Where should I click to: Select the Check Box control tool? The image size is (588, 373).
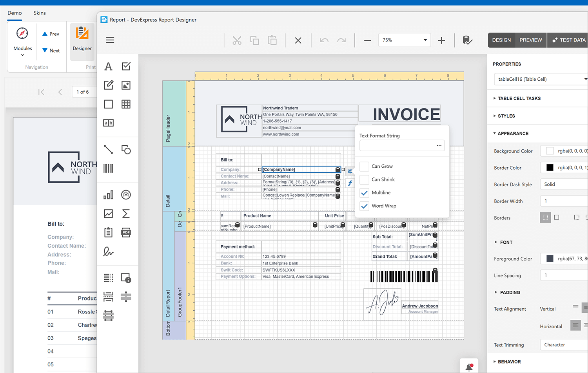(x=126, y=66)
